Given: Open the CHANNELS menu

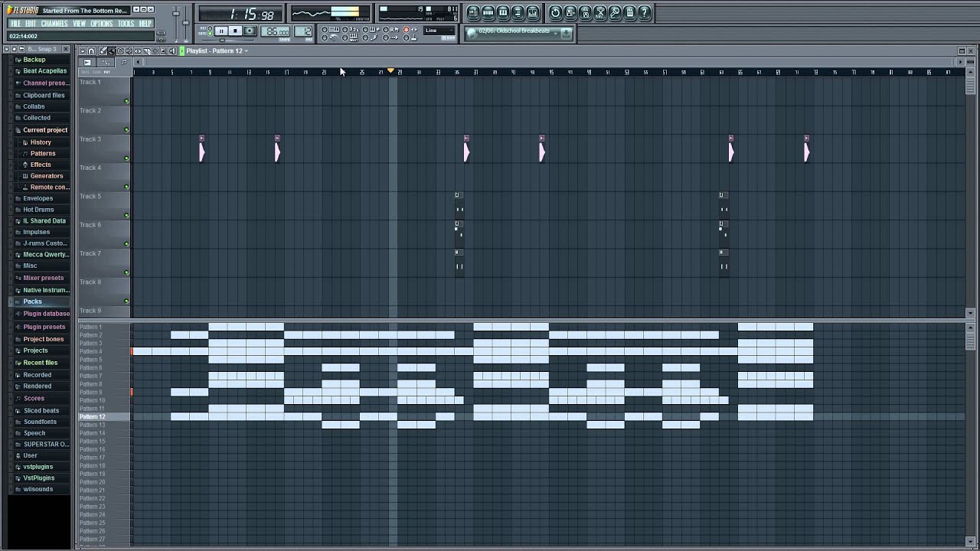Looking at the screenshot, I should pos(54,24).
